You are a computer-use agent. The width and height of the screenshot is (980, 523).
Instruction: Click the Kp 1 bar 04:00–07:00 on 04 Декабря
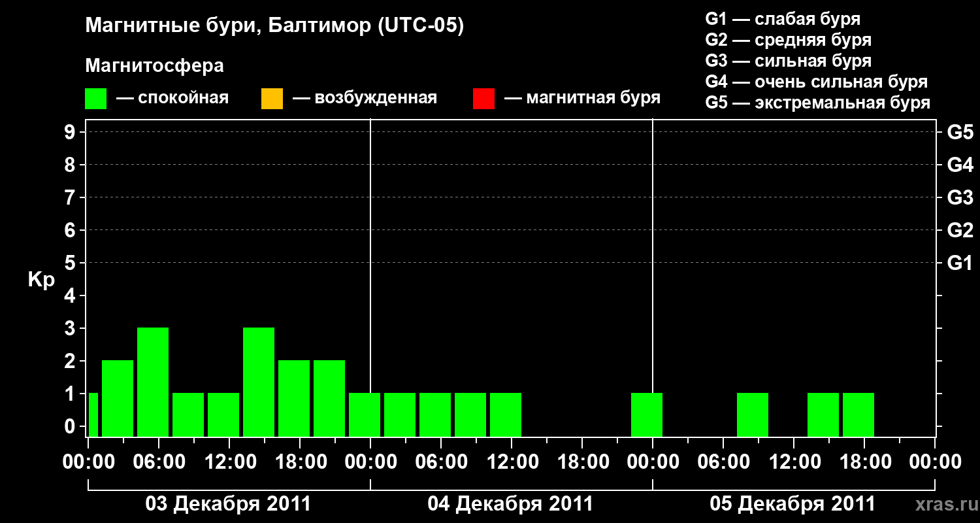pos(435,414)
